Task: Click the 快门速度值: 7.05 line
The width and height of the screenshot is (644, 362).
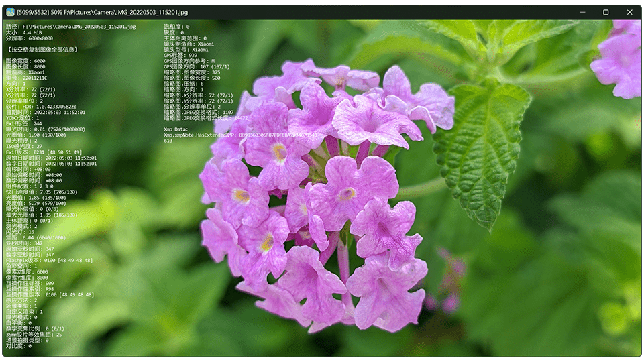Action: (42, 192)
